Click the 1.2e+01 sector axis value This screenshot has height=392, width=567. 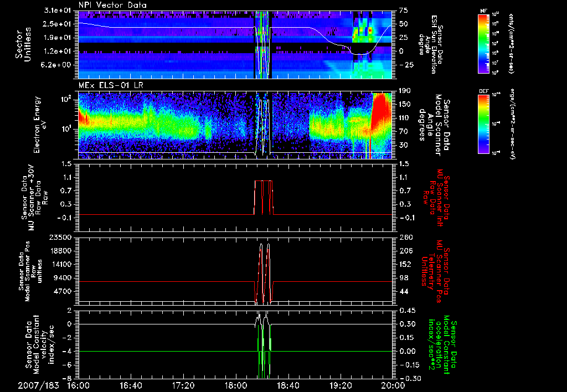click(59, 51)
